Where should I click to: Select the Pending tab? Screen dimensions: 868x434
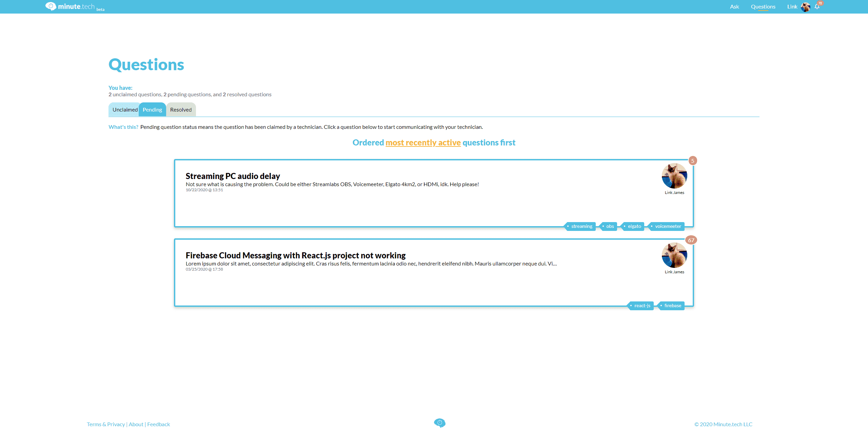click(152, 110)
